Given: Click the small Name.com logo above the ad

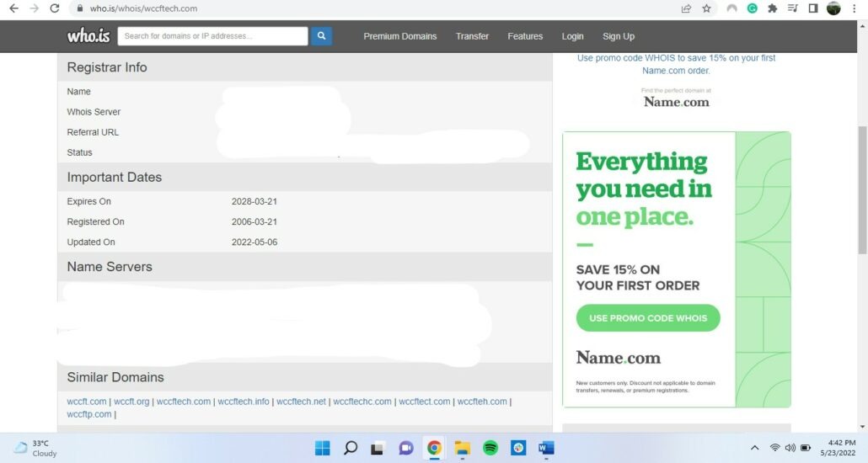Looking at the screenshot, I should [676, 101].
